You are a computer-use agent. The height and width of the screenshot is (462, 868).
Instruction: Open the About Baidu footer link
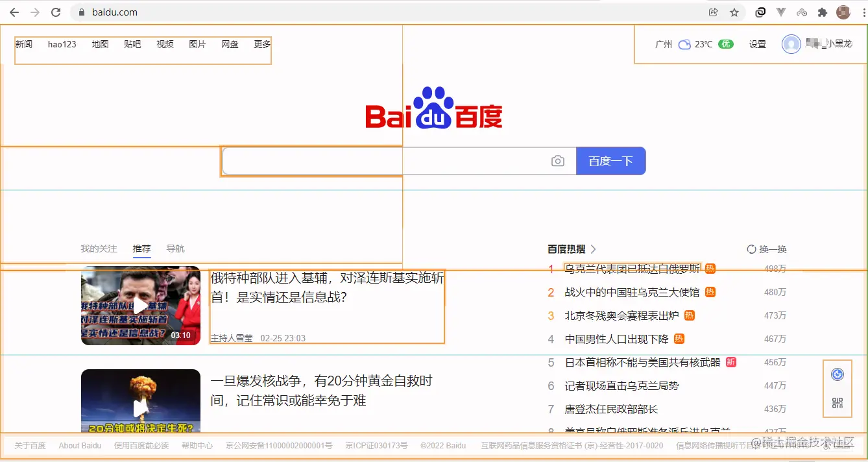click(x=80, y=446)
